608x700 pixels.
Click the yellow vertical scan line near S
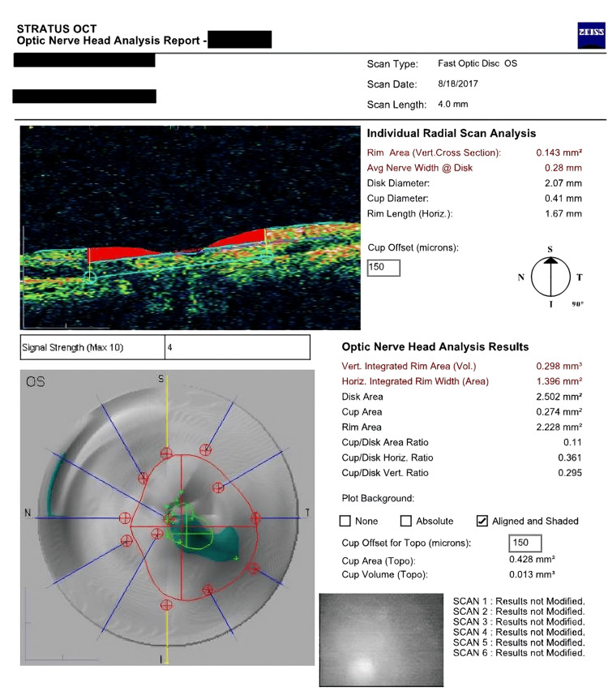[x=167, y=410]
